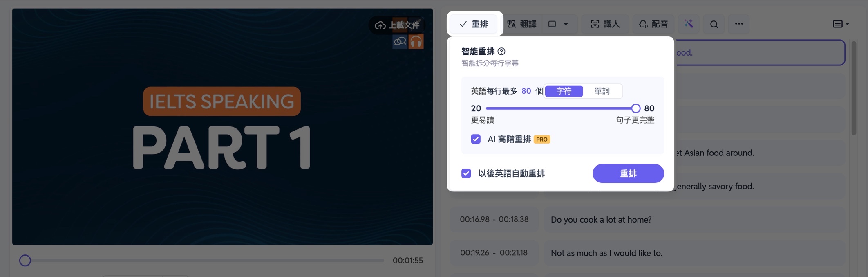
Task: Click the 重排 tab in the toolbar
Action: click(474, 24)
